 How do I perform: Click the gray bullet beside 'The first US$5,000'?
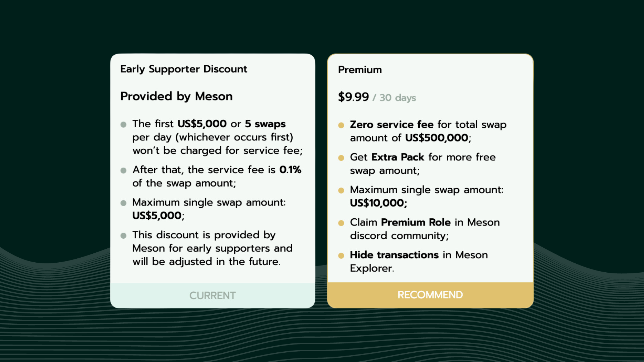[123, 124]
